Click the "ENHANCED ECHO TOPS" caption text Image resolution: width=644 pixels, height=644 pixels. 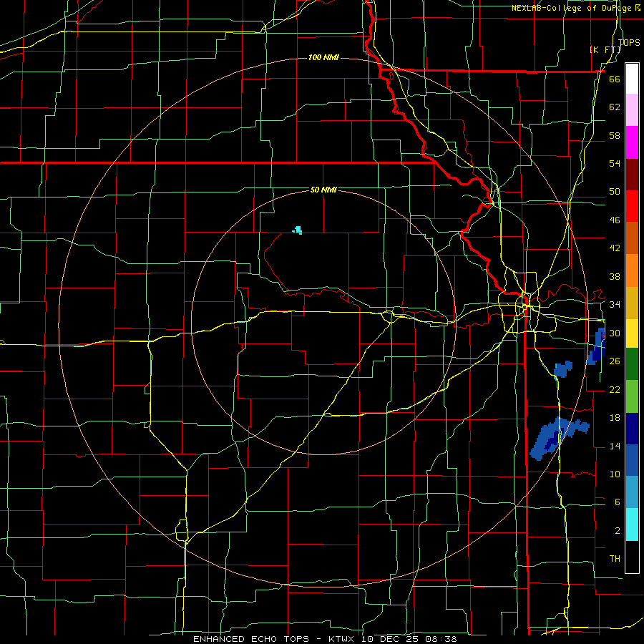pyautogui.click(x=251, y=639)
